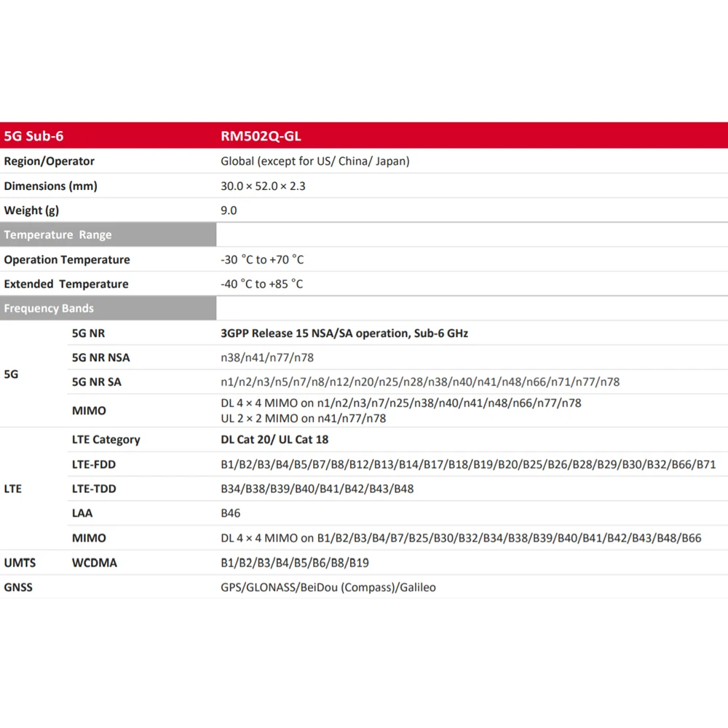Click the '5G' group label

[x=11, y=374]
